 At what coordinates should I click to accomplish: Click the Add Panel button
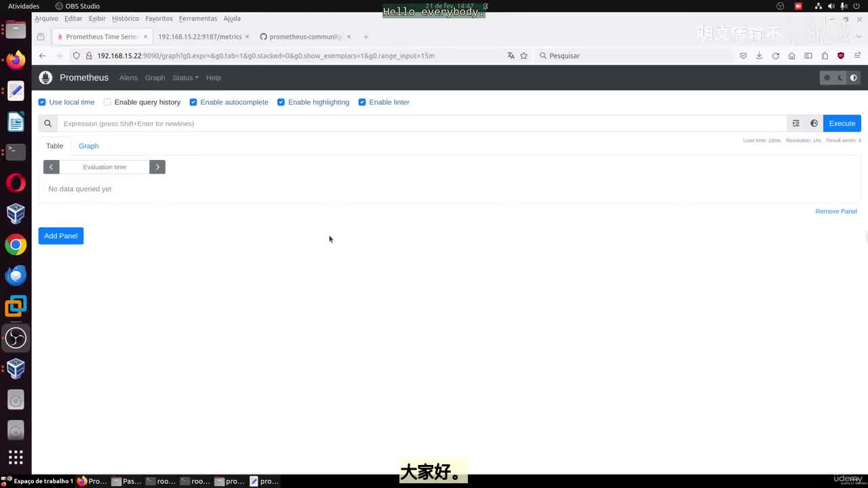tap(61, 236)
